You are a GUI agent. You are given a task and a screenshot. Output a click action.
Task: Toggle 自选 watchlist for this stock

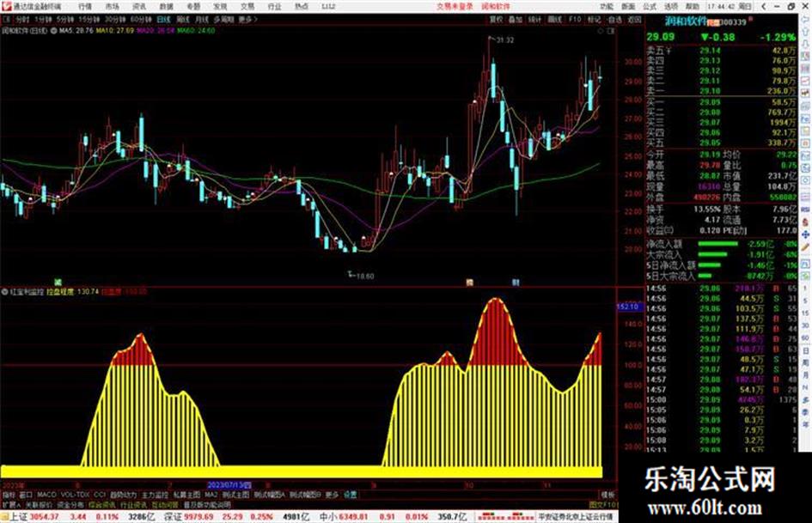tap(614, 19)
